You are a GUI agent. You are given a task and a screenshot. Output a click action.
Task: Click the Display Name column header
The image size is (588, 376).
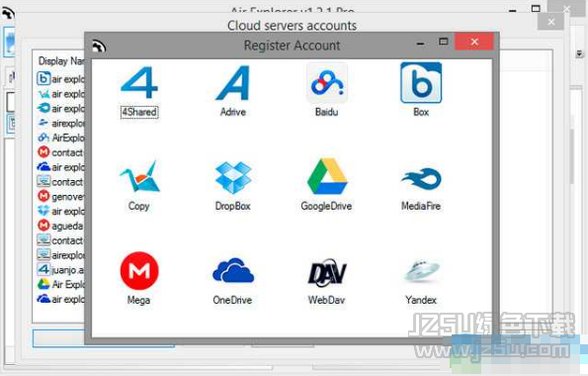pyautogui.click(x=61, y=60)
